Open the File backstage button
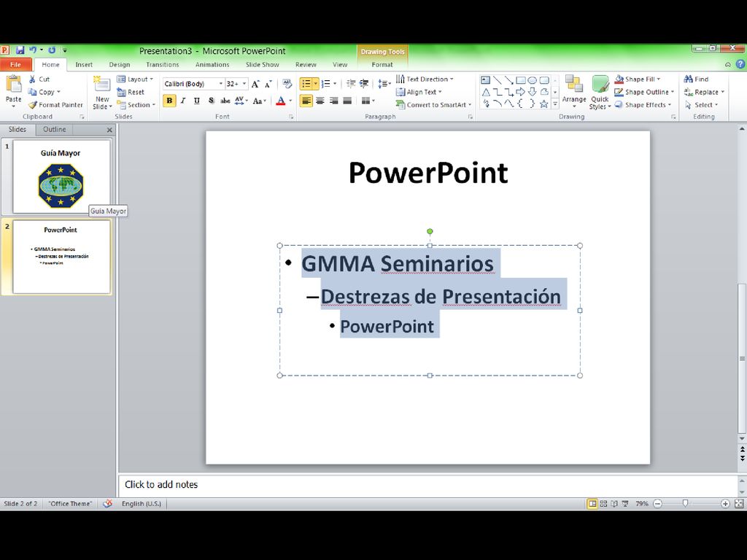This screenshot has width=747, height=560. pyautogui.click(x=16, y=64)
